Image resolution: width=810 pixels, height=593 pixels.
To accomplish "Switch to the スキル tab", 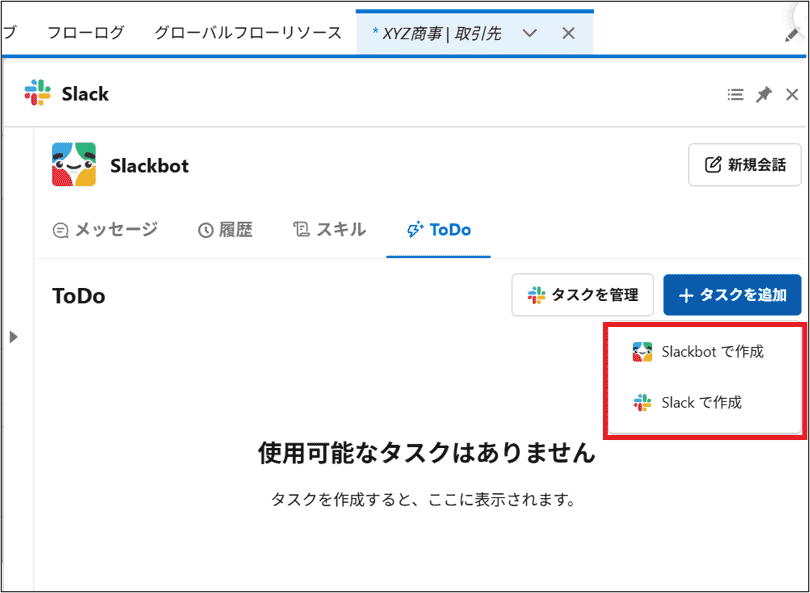I will click(x=330, y=229).
